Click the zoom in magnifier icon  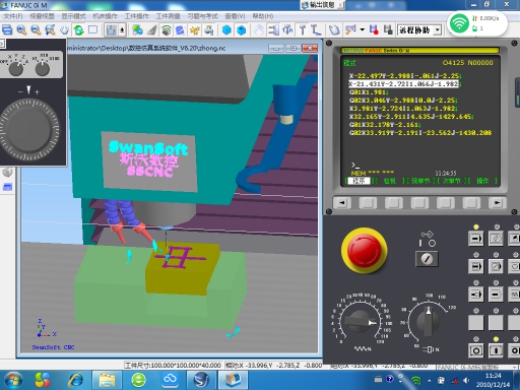click(x=21, y=30)
